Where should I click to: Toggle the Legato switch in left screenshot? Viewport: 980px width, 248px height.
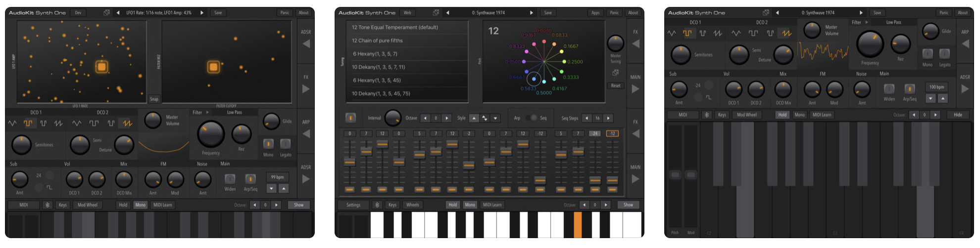(x=286, y=144)
